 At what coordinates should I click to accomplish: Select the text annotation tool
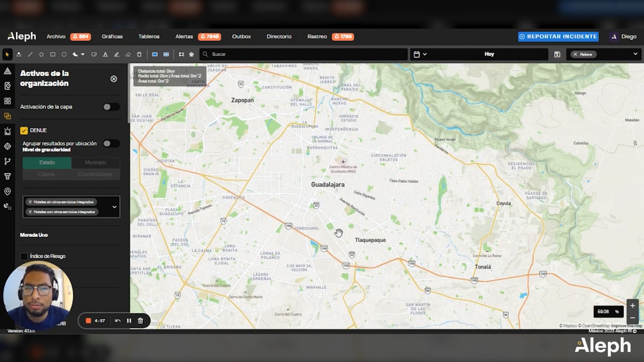105,54
